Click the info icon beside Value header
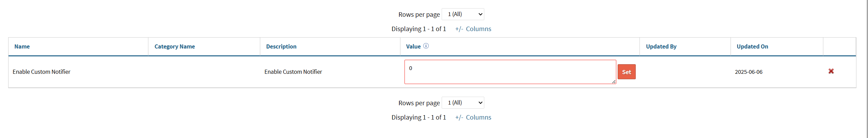868x138 pixels. (x=426, y=46)
